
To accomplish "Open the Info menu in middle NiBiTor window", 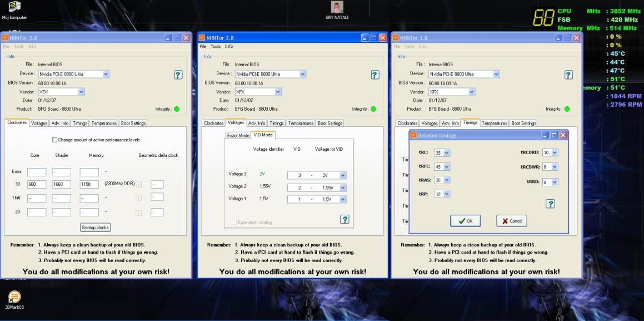I will (229, 46).
